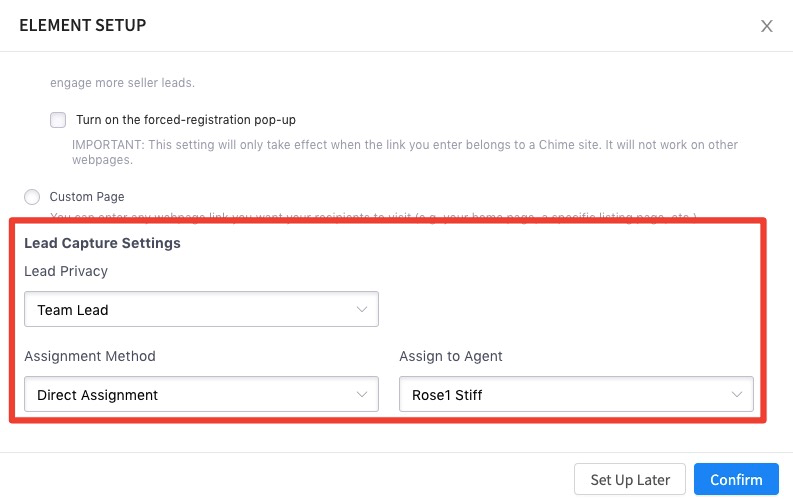Choose Set Up Later
The width and height of the screenshot is (793, 499).
tap(630, 479)
